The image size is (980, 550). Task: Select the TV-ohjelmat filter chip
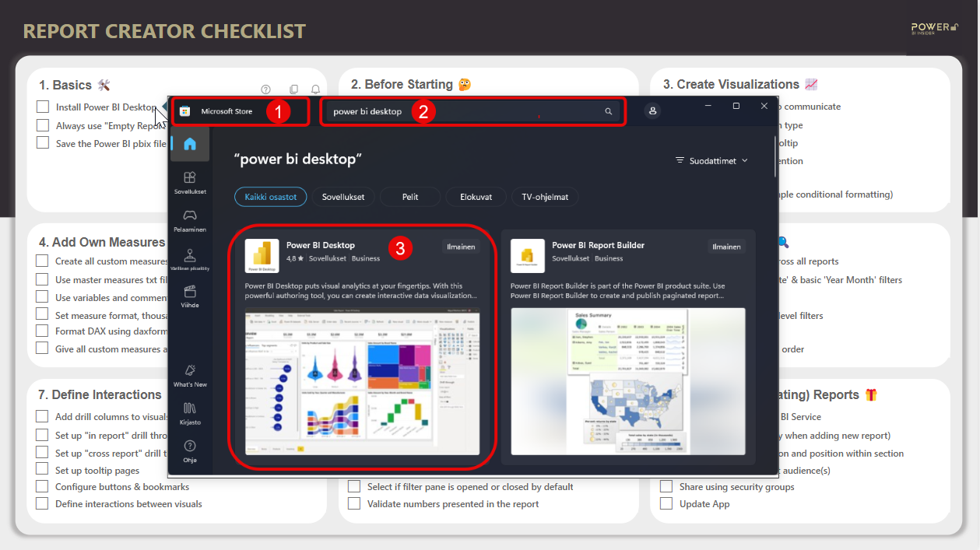pos(545,197)
